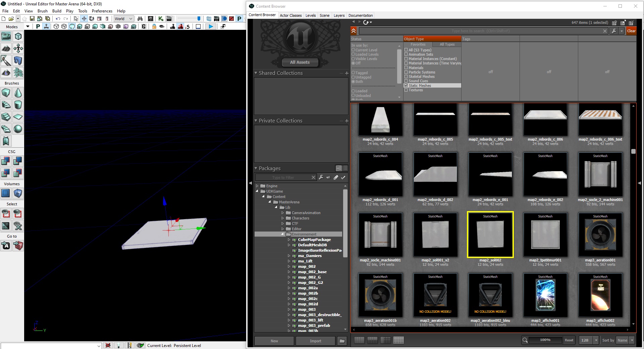Check Skeletal Meshes filter
The width and height of the screenshot is (644, 349).
[406, 77]
